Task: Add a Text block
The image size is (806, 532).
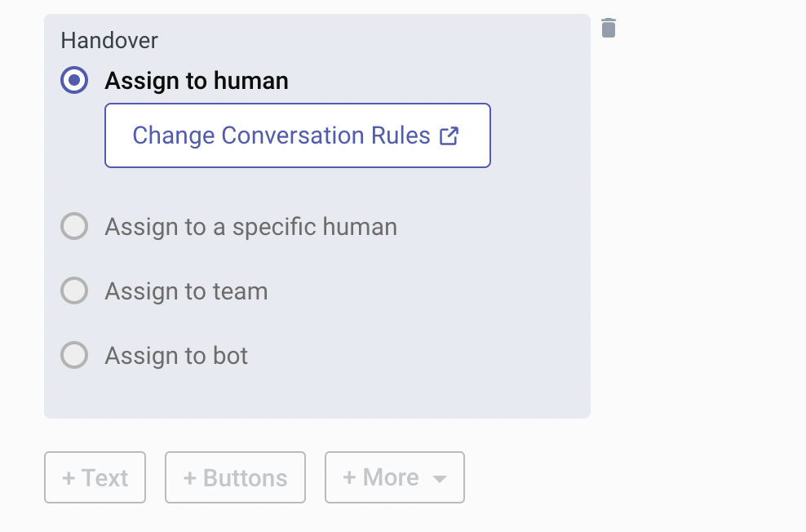Action: 95,477
